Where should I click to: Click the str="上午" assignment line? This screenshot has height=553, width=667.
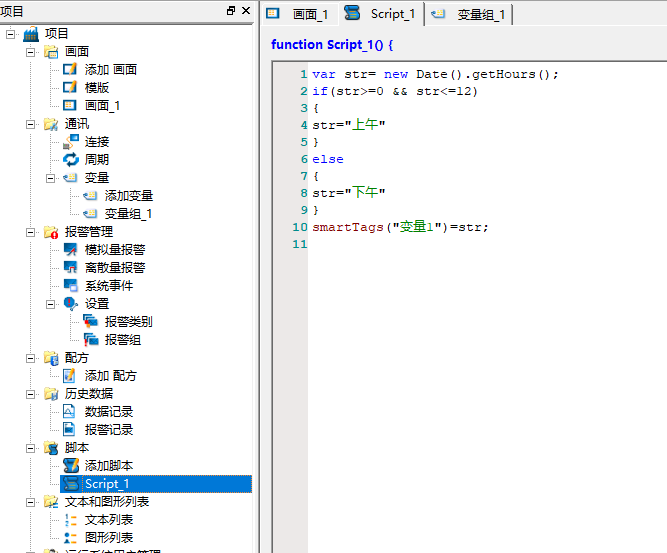coord(349,125)
